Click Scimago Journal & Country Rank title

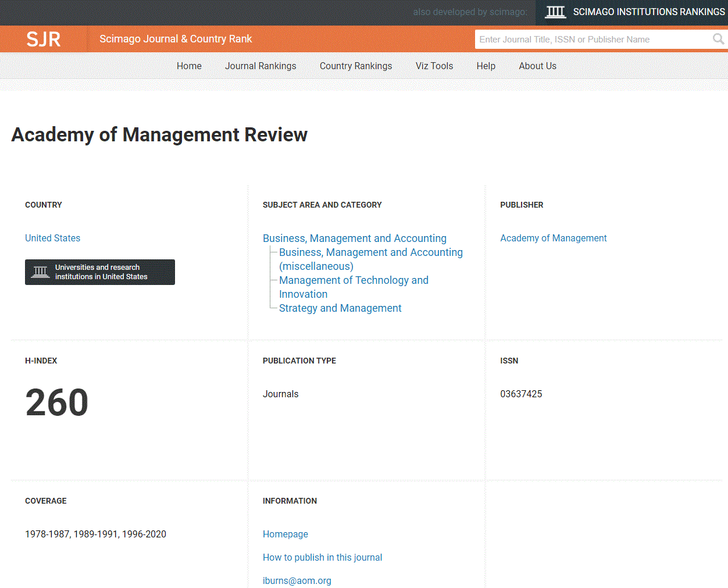tap(176, 39)
